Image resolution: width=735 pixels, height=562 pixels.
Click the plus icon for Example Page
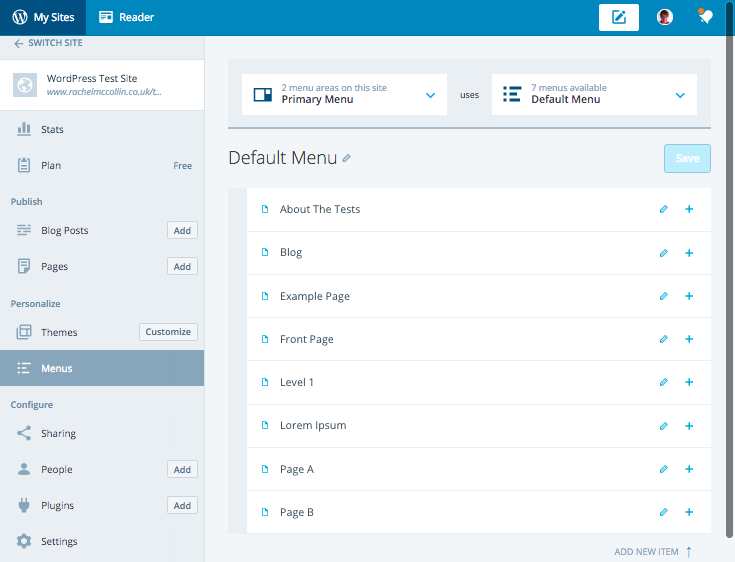coord(689,296)
